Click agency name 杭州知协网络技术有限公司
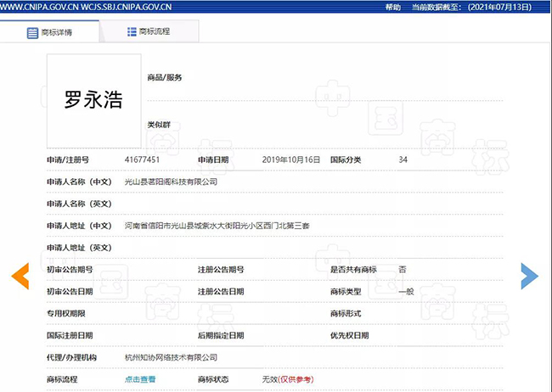552x392 pixels. [x=171, y=357]
